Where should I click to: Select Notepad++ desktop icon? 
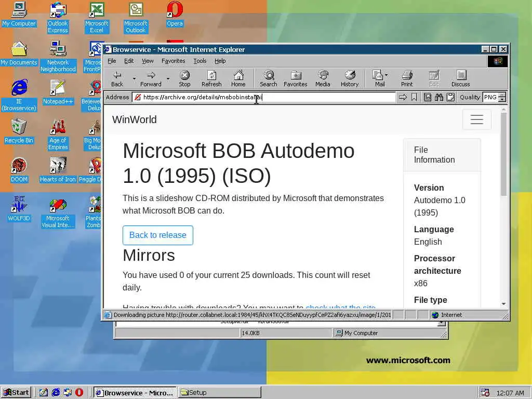(58, 92)
